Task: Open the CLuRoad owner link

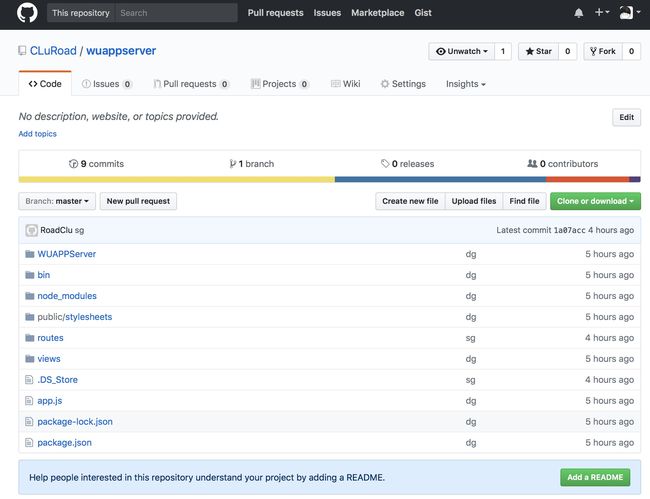Action: click(x=53, y=51)
